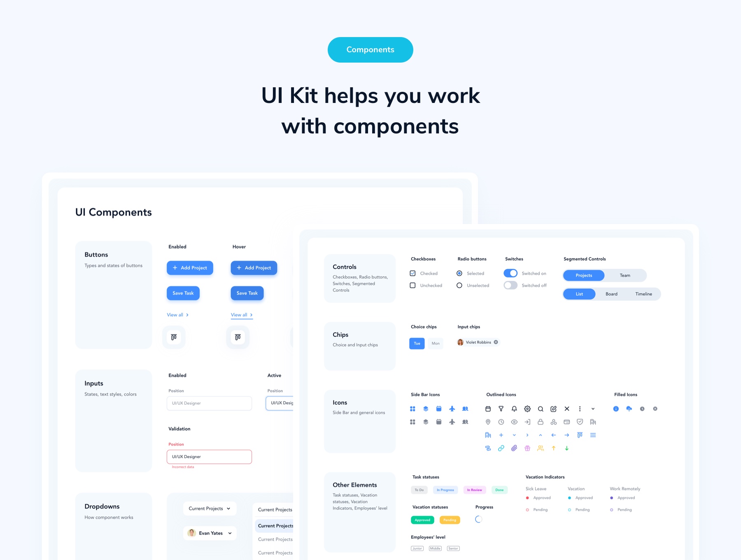
Task: Click the outlined padlock icon
Action: click(541, 422)
